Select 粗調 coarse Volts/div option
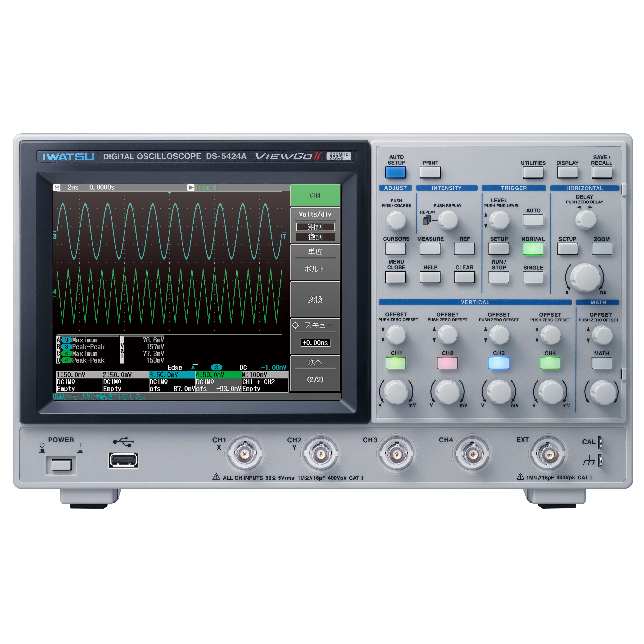Image resolution: width=644 pixels, height=644 pixels. (x=315, y=227)
